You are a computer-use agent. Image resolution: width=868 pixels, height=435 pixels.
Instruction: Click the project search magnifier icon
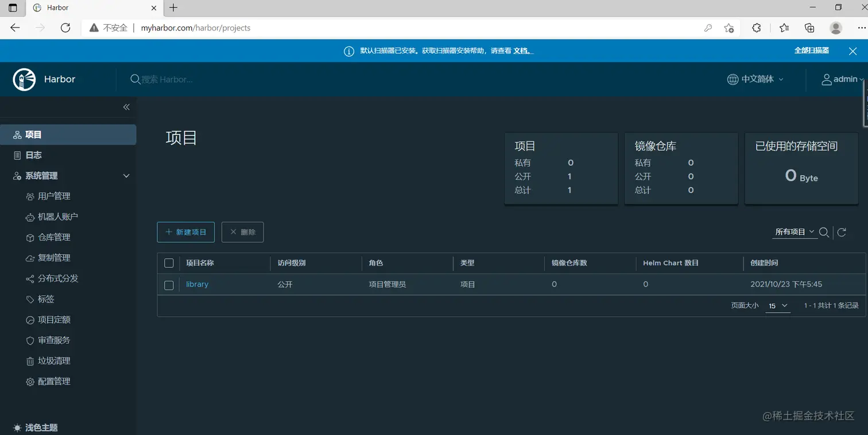(x=824, y=232)
